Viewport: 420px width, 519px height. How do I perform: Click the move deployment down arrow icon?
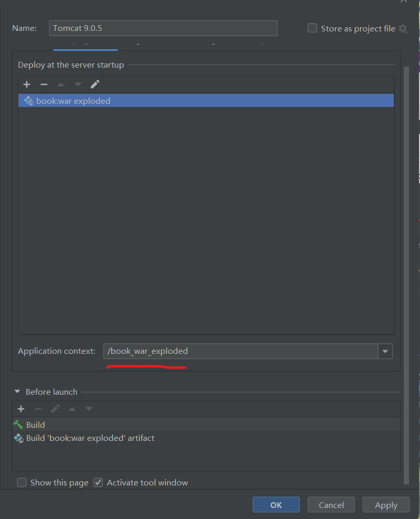(x=76, y=84)
